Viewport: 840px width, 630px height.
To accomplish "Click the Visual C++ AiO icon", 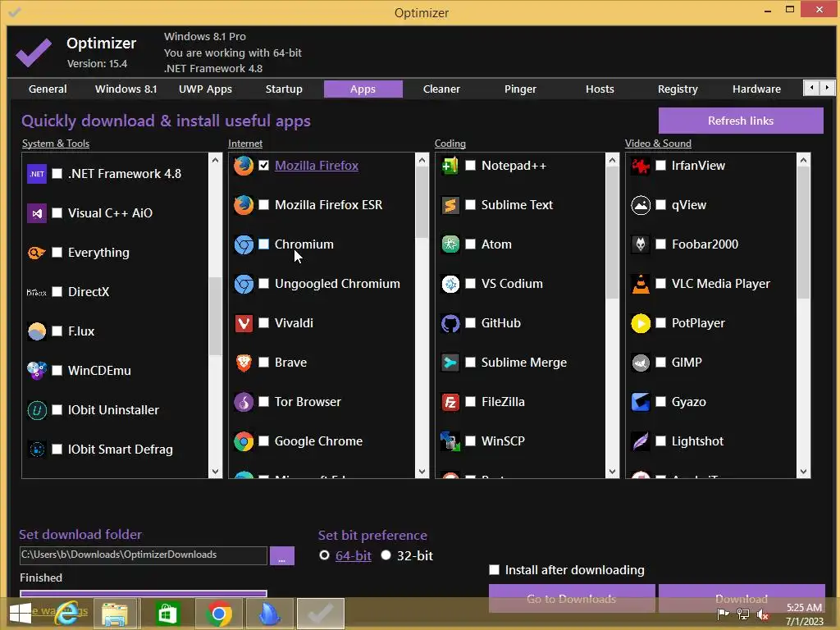I will pos(37,213).
